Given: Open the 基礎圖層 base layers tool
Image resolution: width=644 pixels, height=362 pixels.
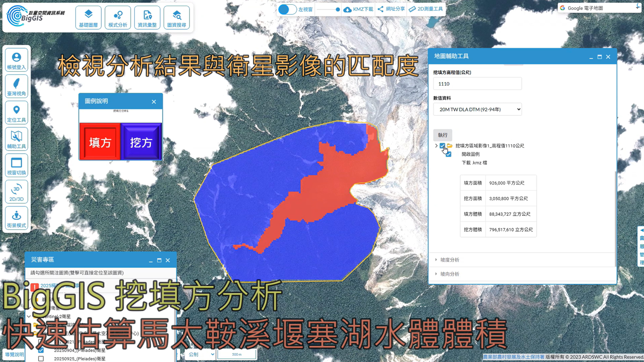Looking at the screenshot, I should 88,18.
